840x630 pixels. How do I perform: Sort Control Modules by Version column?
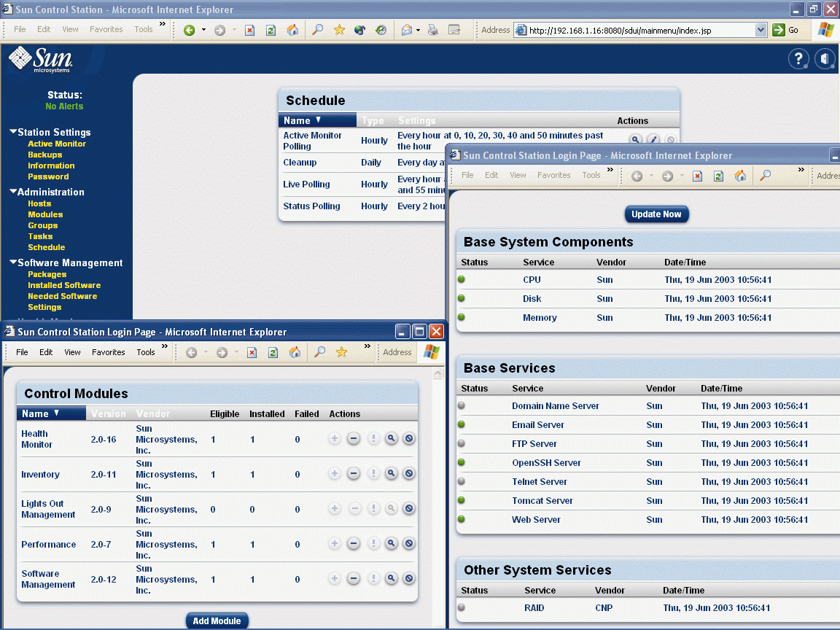click(108, 413)
